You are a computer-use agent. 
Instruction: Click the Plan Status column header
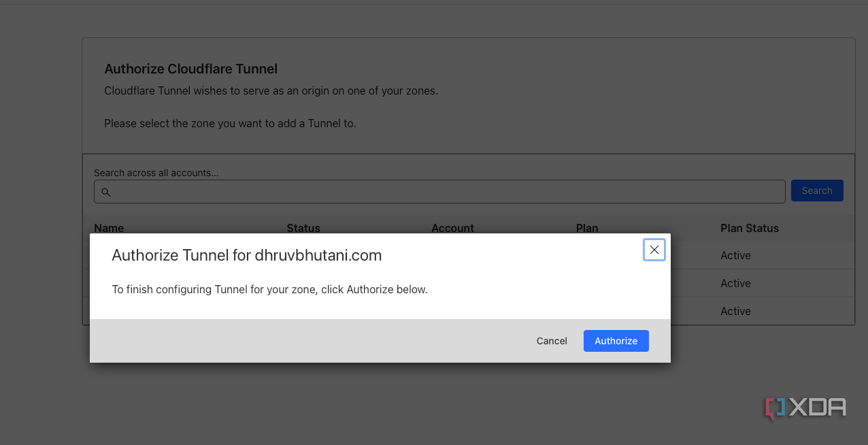click(x=750, y=228)
